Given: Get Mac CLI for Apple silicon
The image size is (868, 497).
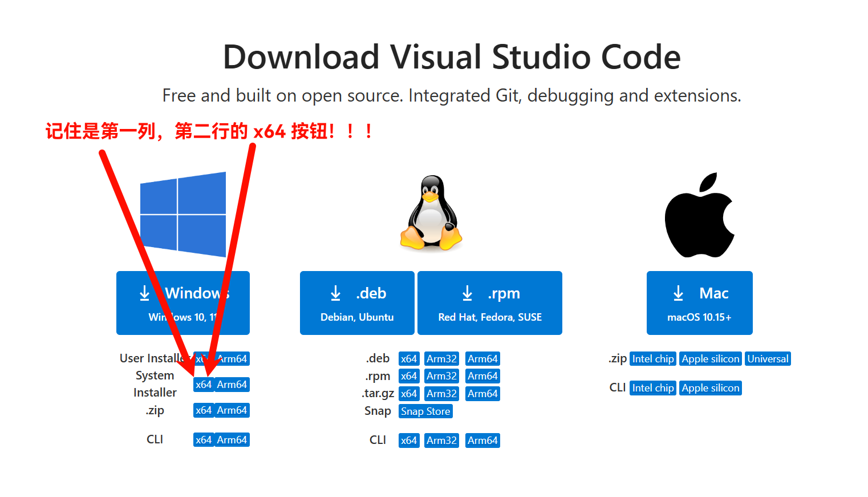Looking at the screenshot, I should (x=711, y=388).
